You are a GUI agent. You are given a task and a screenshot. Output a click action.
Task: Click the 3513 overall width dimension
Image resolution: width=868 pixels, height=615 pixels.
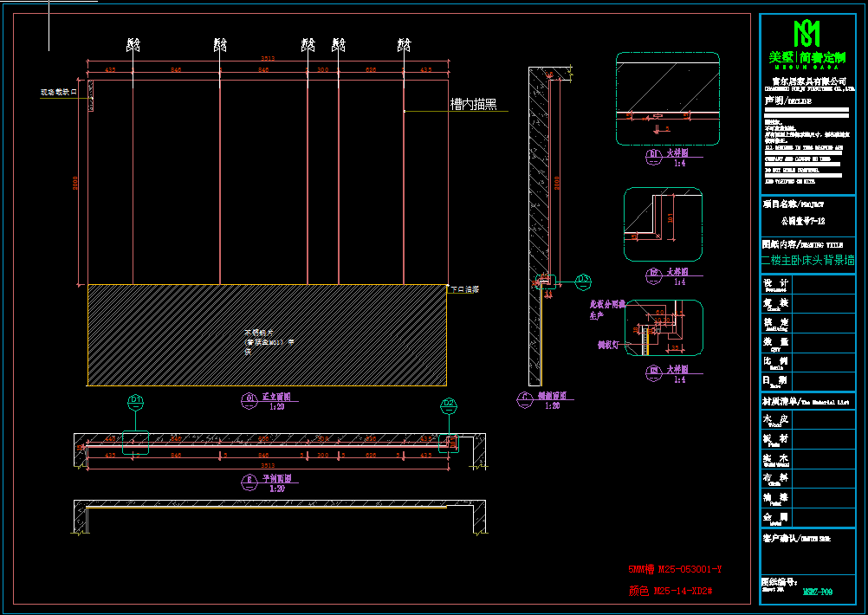269,60
